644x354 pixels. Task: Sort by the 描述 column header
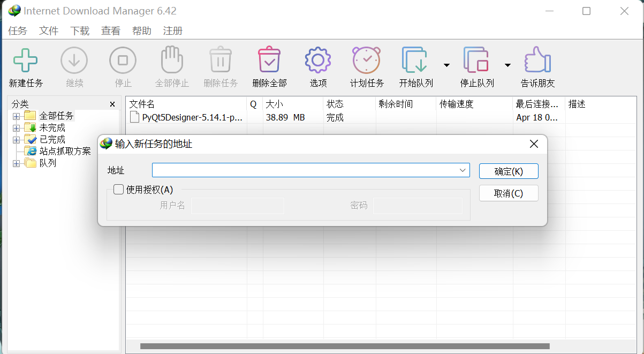pyautogui.click(x=601, y=104)
